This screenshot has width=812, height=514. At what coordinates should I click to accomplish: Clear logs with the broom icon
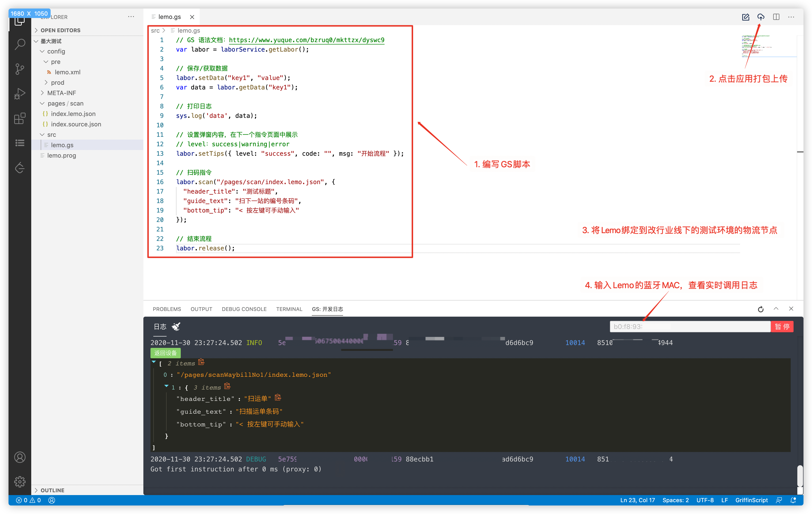click(x=176, y=327)
